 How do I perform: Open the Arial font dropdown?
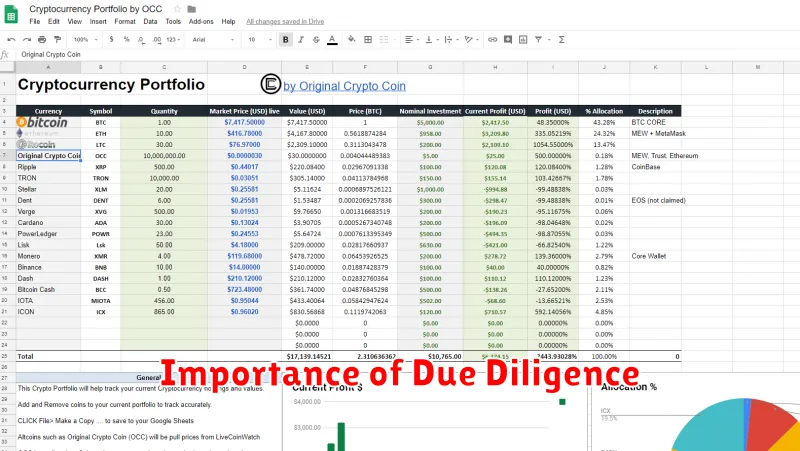[213, 39]
